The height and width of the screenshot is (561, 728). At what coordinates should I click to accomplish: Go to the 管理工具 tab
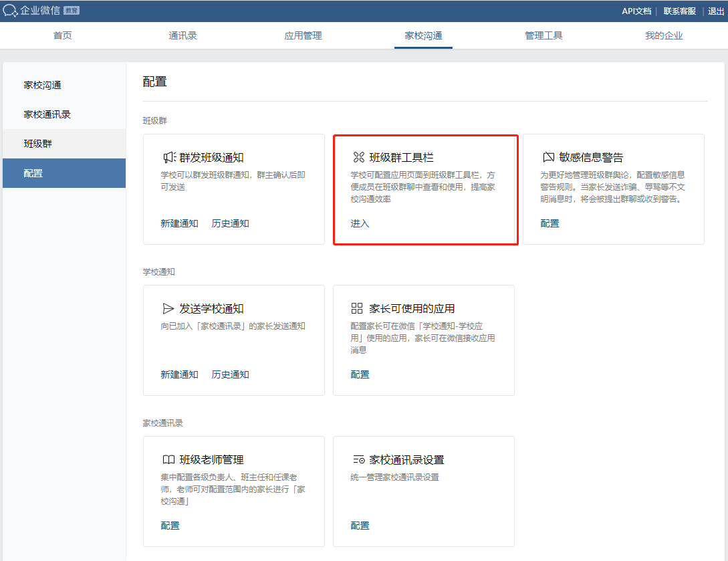point(543,35)
